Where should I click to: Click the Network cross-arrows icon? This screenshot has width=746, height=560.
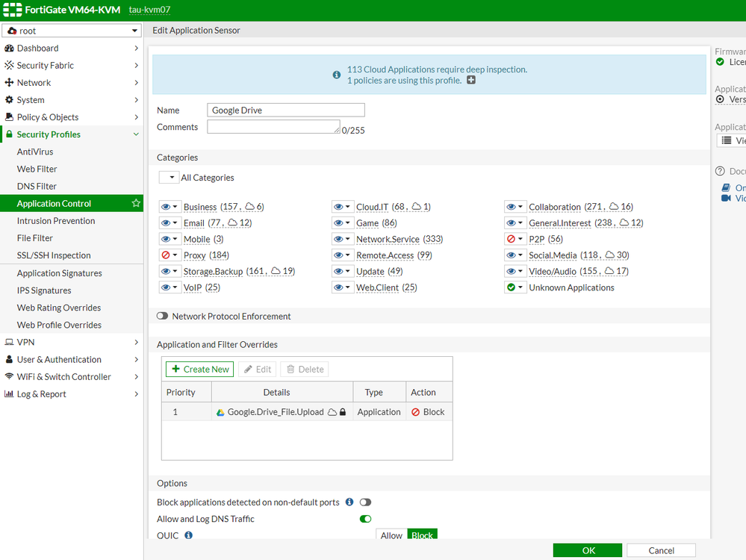click(9, 82)
